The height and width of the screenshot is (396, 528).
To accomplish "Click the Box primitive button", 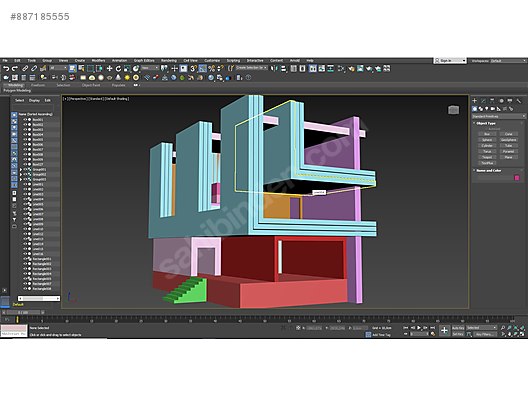I will pos(487,134).
